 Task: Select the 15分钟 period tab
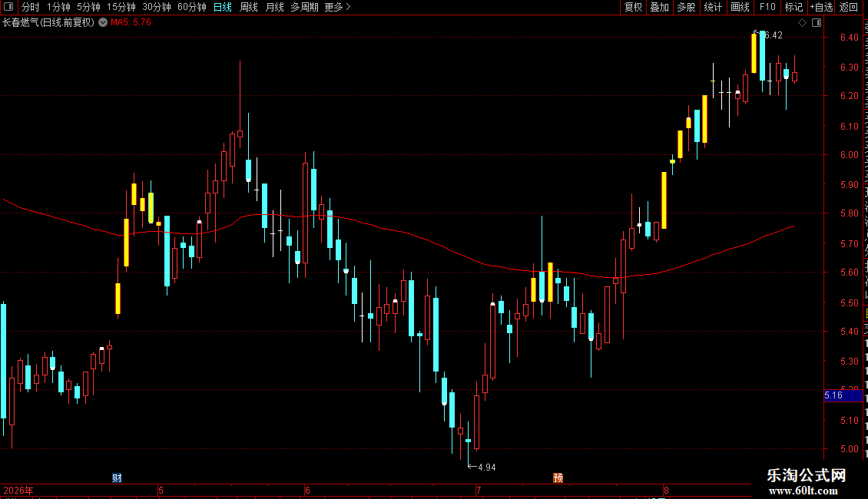[x=121, y=7]
